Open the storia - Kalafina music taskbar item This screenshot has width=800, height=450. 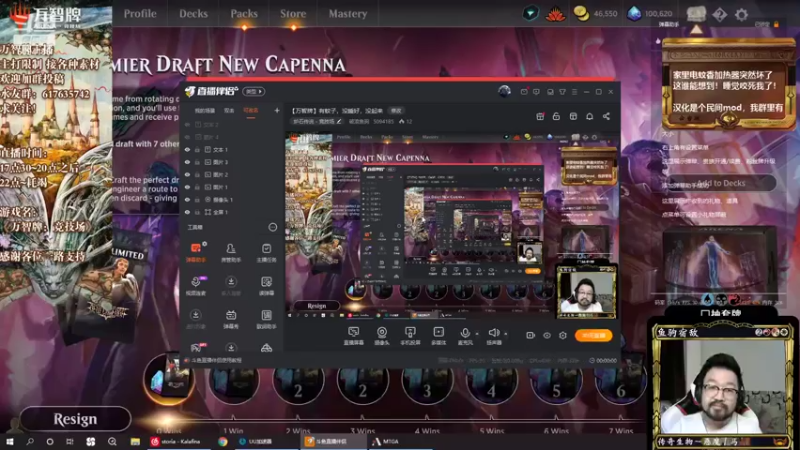179,441
